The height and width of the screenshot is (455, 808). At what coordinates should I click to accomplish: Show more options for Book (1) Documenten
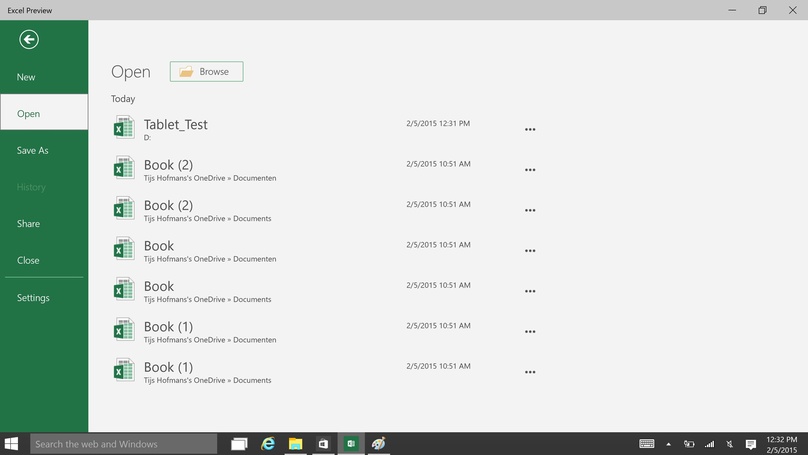(530, 332)
